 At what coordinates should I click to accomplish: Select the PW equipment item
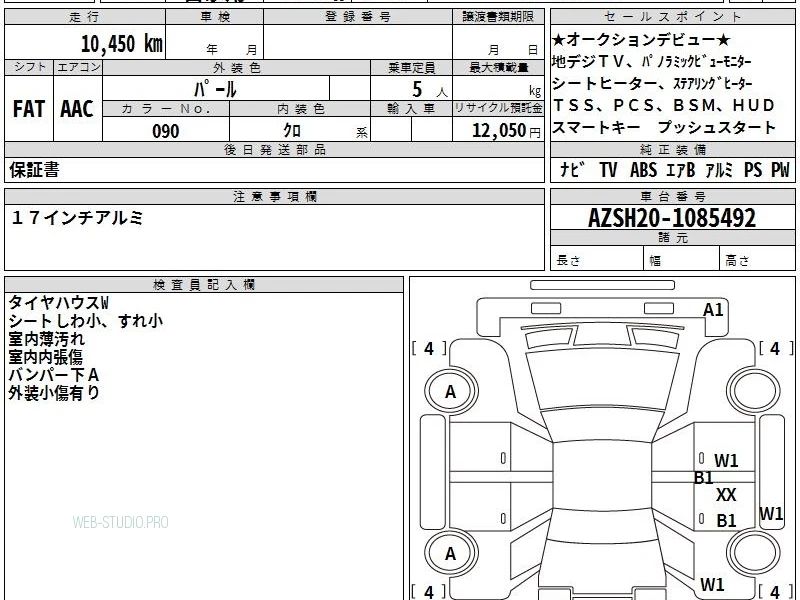point(780,170)
